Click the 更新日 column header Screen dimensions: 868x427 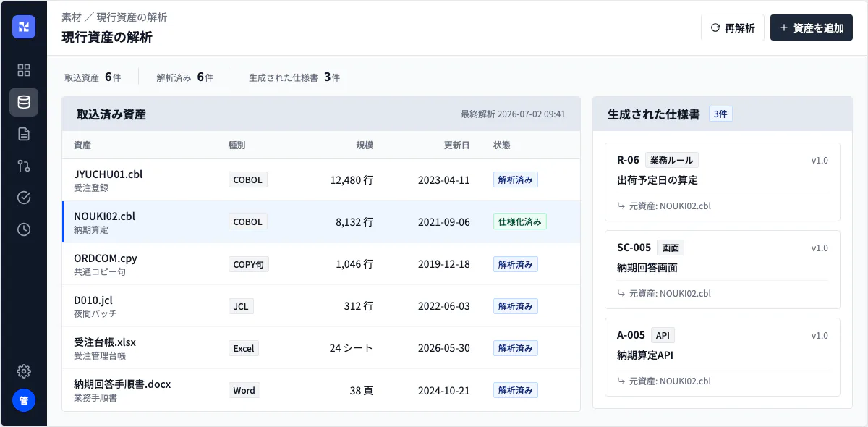click(x=456, y=145)
